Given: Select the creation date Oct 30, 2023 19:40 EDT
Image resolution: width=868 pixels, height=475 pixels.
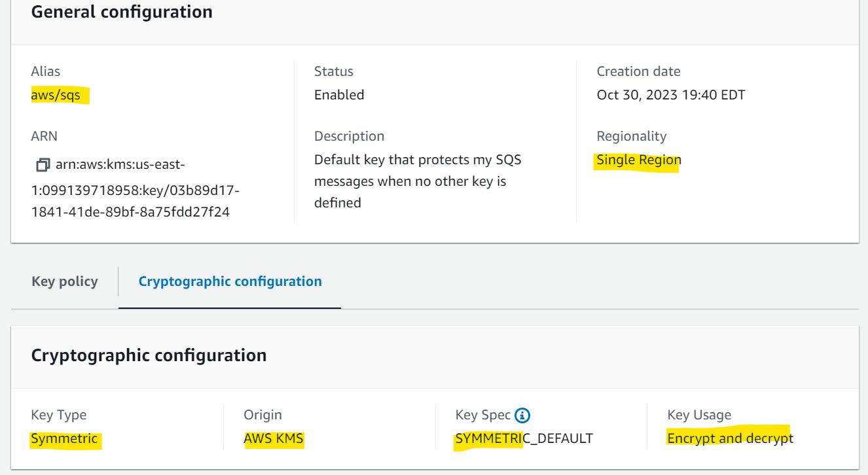Looking at the screenshot, I should point(671,95).
